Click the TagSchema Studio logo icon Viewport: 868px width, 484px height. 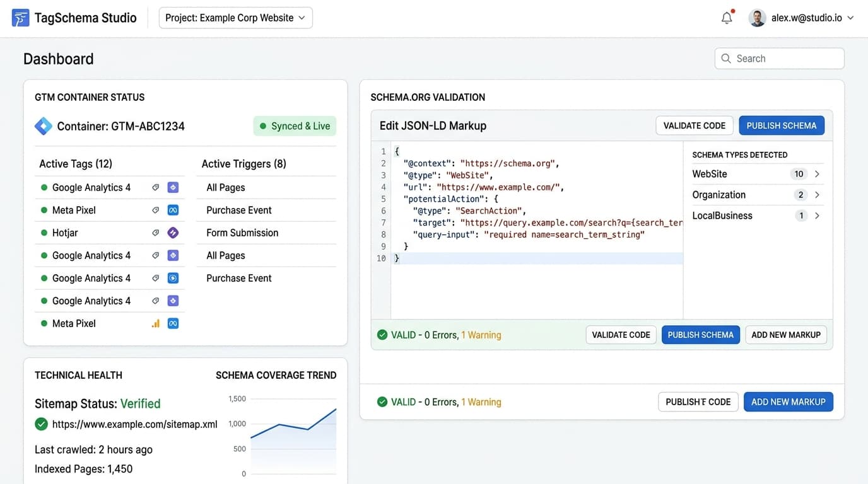[21, 18]
